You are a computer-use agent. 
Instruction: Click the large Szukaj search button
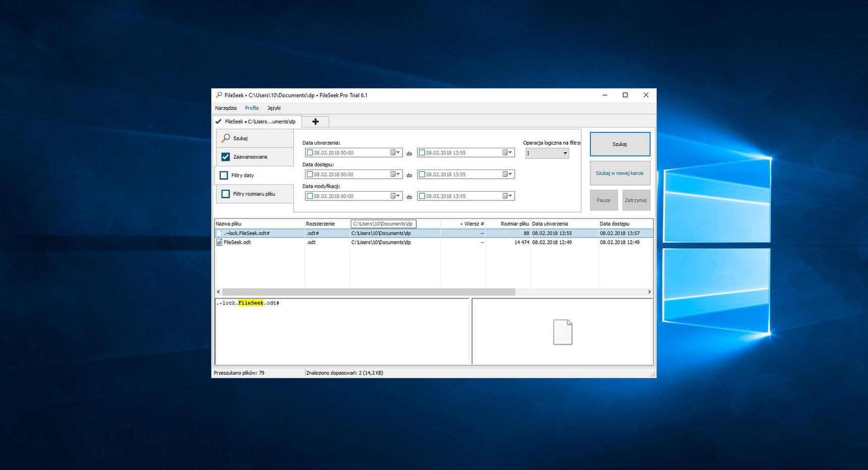click(620, 144)
